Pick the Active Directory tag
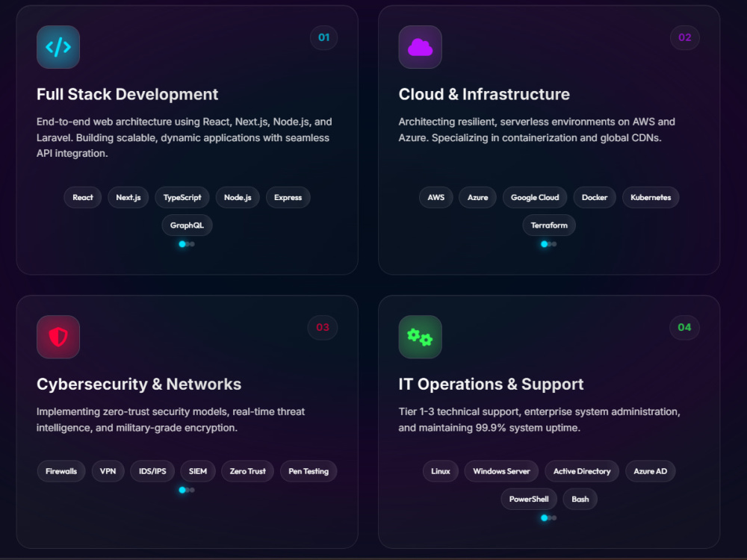Image resolution: width=747 pixels, height=560 pixels. (582, 471)
